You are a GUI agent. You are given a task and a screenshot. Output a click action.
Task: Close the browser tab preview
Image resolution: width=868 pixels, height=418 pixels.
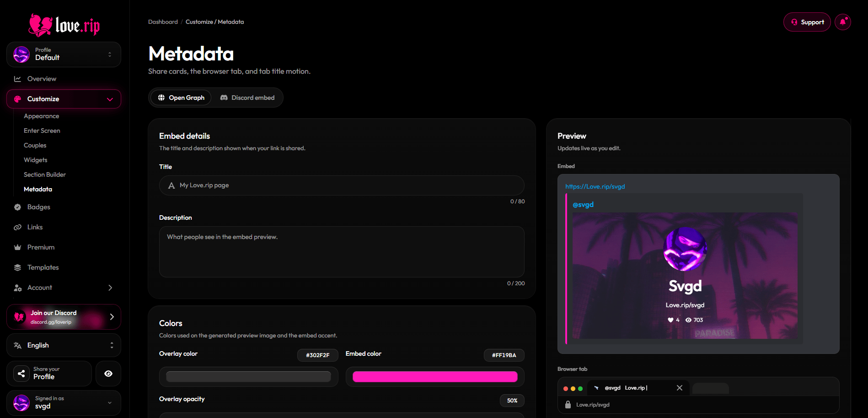pyautogui.click(x=680, y=388)
